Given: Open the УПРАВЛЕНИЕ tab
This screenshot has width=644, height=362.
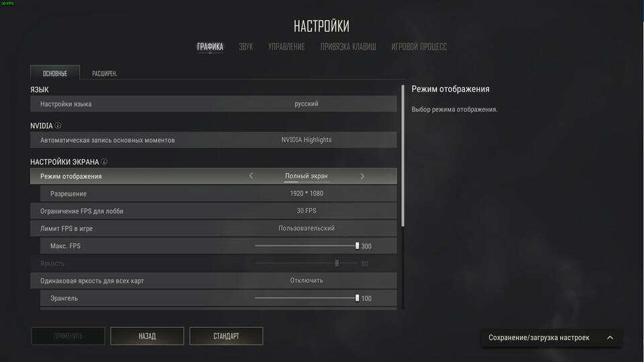Looking at the screenshot, I should pyautogui.click(x=286, y=47).
